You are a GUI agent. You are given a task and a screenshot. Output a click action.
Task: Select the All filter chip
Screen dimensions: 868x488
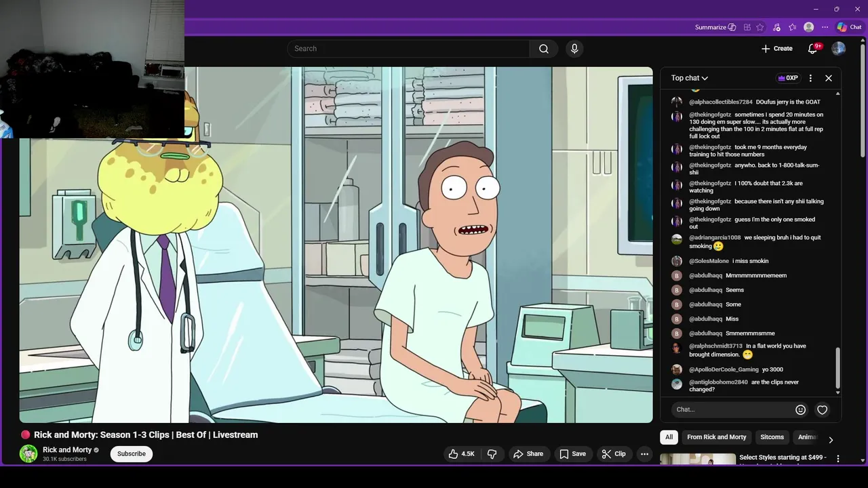(669, 437)
